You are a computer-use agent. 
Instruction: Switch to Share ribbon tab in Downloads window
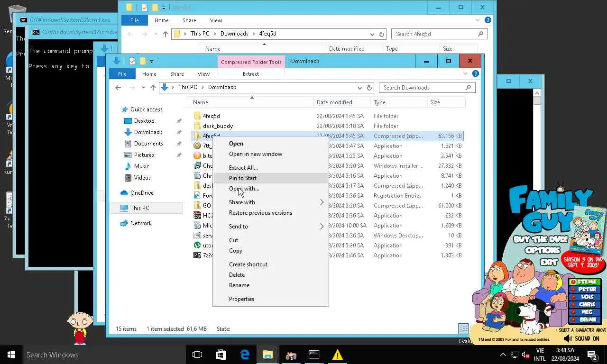coord(177,74)
